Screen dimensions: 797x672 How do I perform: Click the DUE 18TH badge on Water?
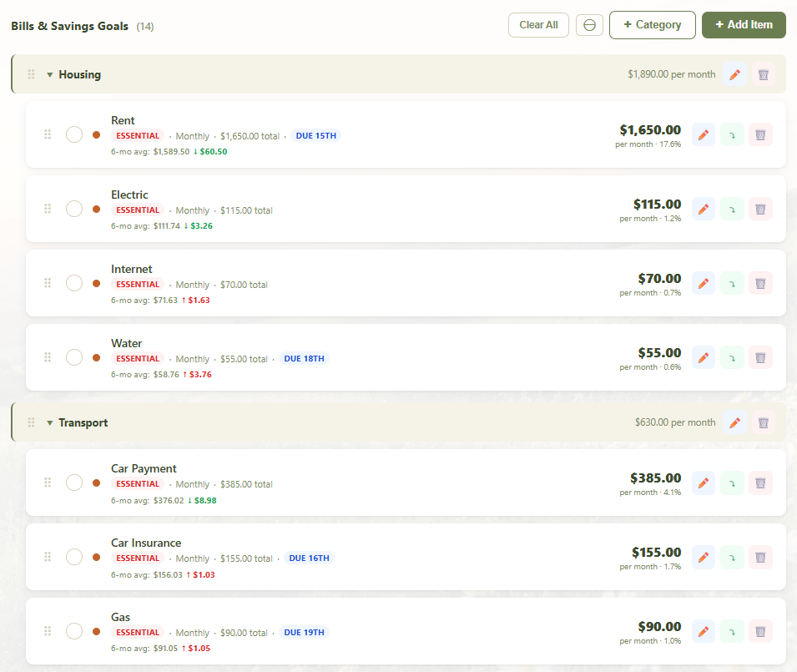(304, 358)
